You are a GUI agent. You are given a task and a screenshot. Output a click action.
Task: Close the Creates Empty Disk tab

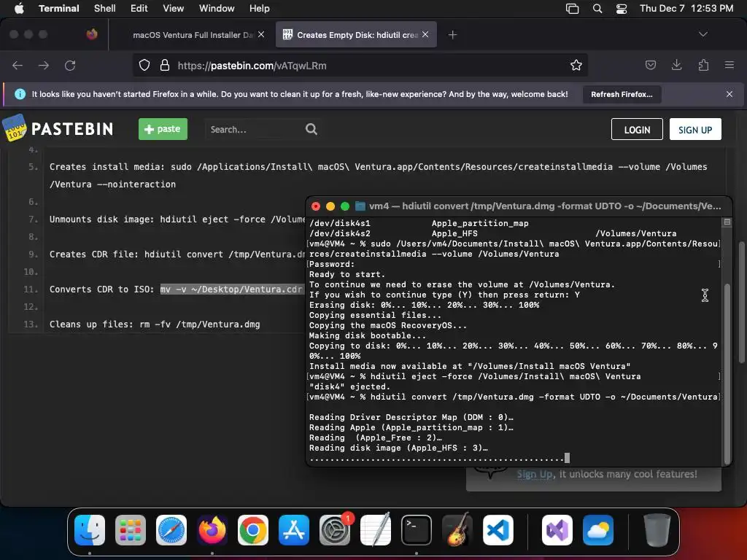(x=425, y=34)
